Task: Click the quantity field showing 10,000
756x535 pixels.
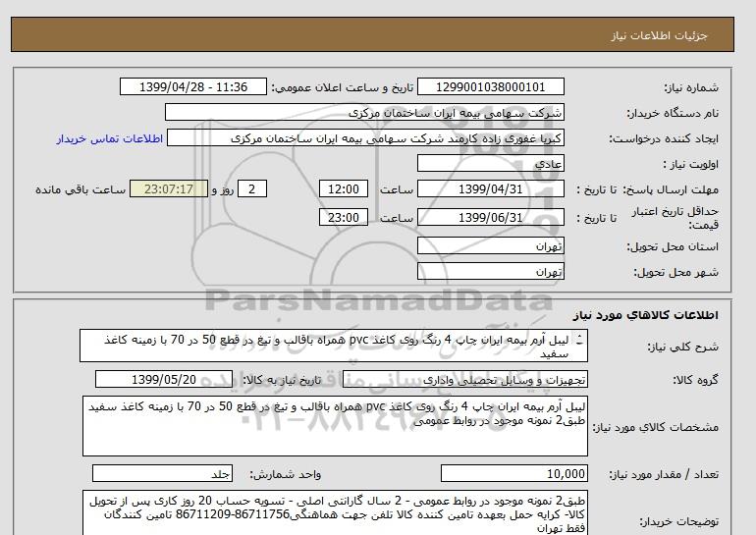Action: (513, 473)
